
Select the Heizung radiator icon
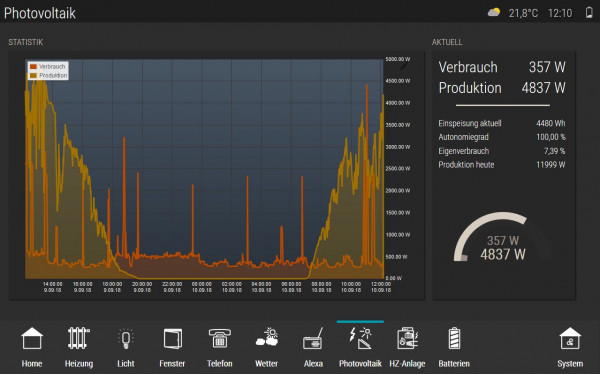pos(78,338)
